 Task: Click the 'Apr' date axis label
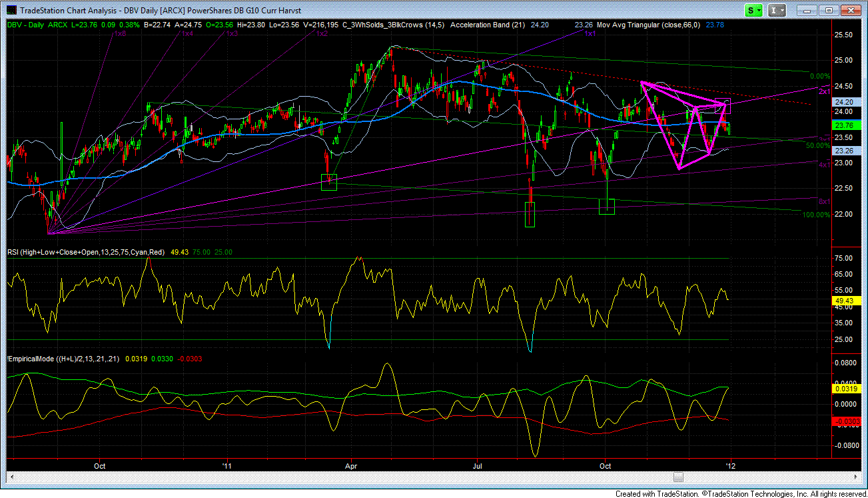[351, 465]
